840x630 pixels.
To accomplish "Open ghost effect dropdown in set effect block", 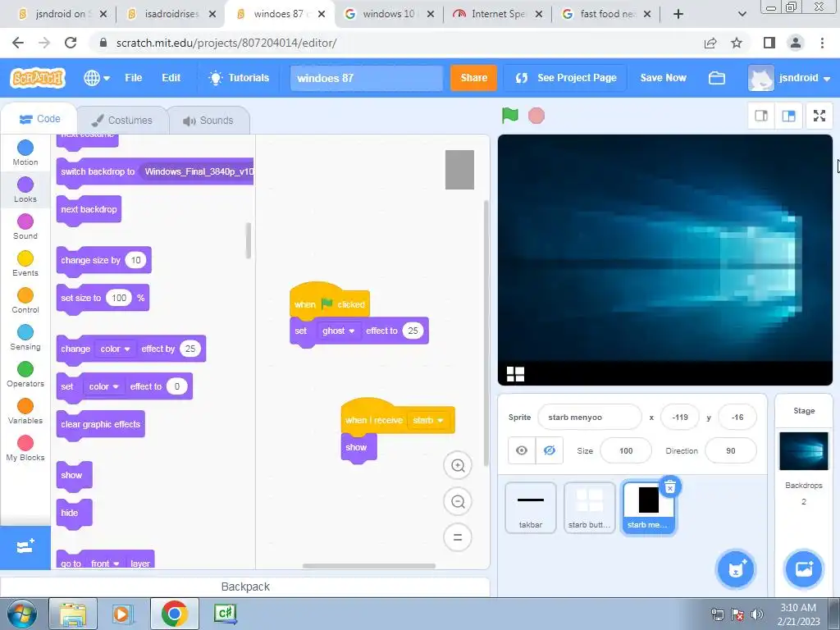I will tap(339, 331).
